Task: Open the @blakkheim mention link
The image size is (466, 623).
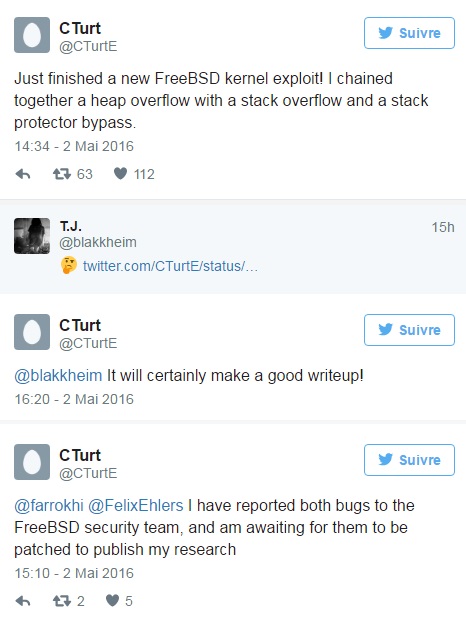Action: [58, 375]
